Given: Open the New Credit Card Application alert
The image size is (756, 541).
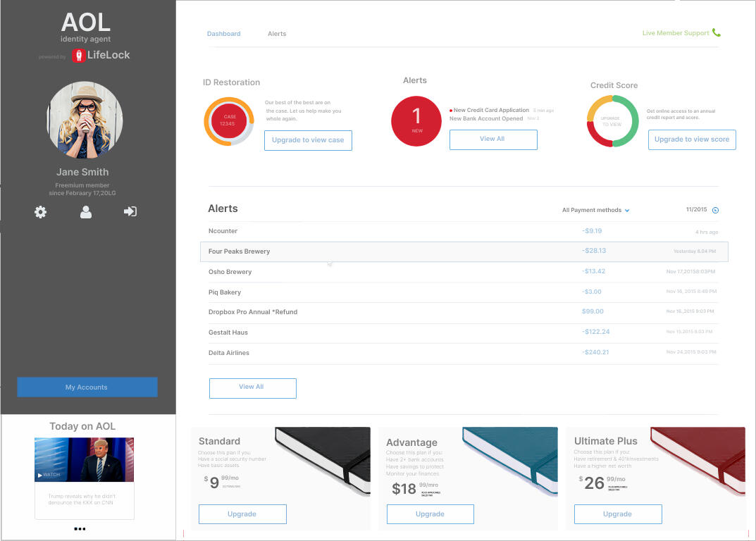Looking at the screenshot, I should [491, 111].
